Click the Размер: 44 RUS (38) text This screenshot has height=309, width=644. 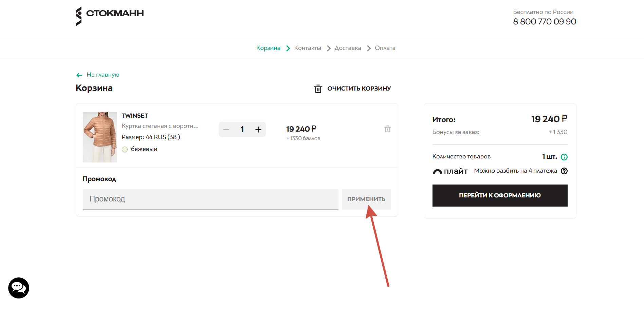pos(151,137)
